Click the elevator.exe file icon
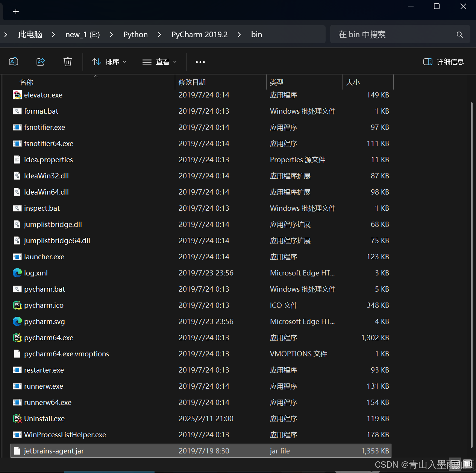The height and width of the screenshot is (473, 476). click(x=17, y=95)
